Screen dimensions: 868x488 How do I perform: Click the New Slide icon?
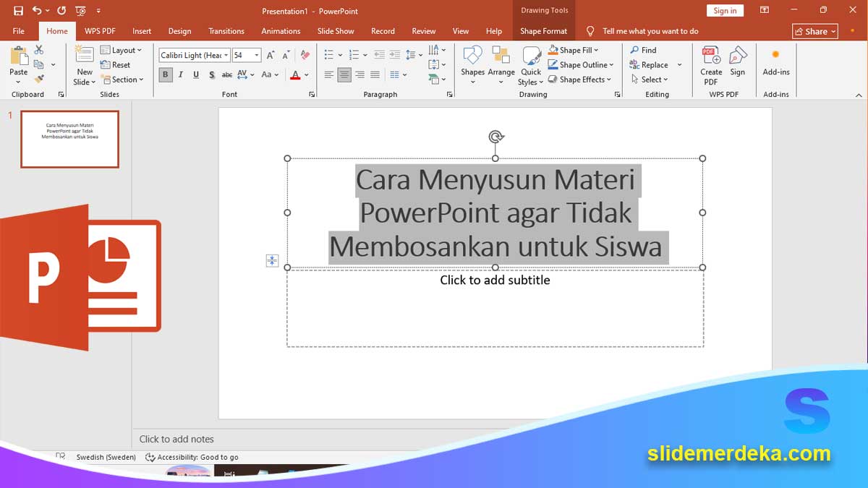tap(85, 56)
